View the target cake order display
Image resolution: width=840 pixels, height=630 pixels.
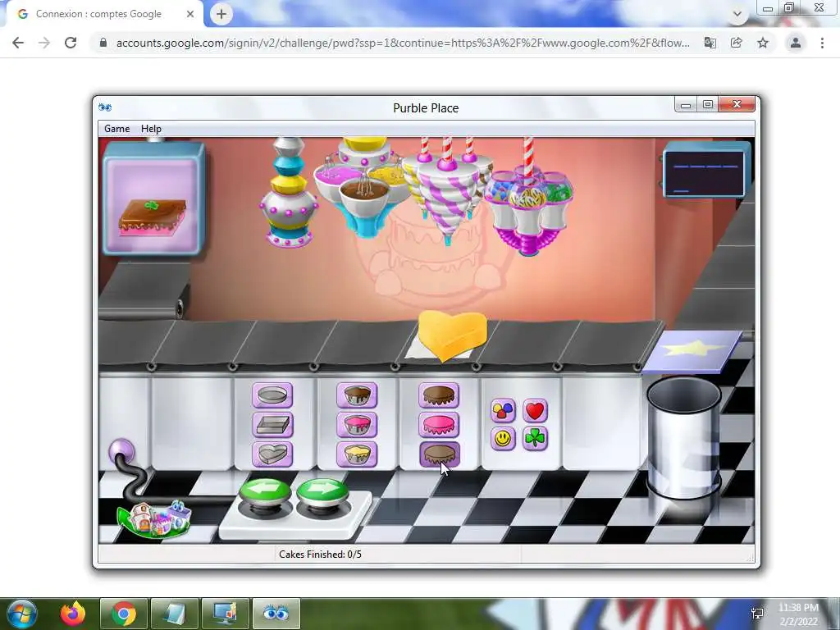click(153, 199)
